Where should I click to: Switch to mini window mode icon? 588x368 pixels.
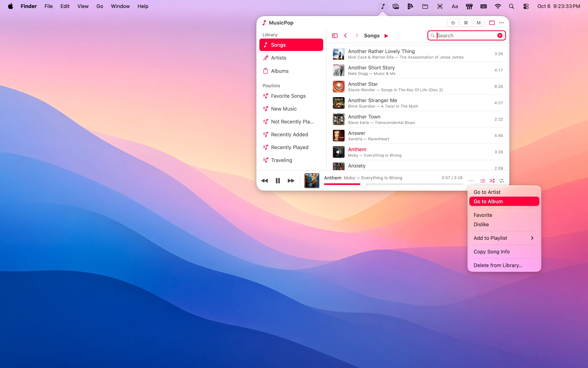pyautogui.click(x=492, y=23)
